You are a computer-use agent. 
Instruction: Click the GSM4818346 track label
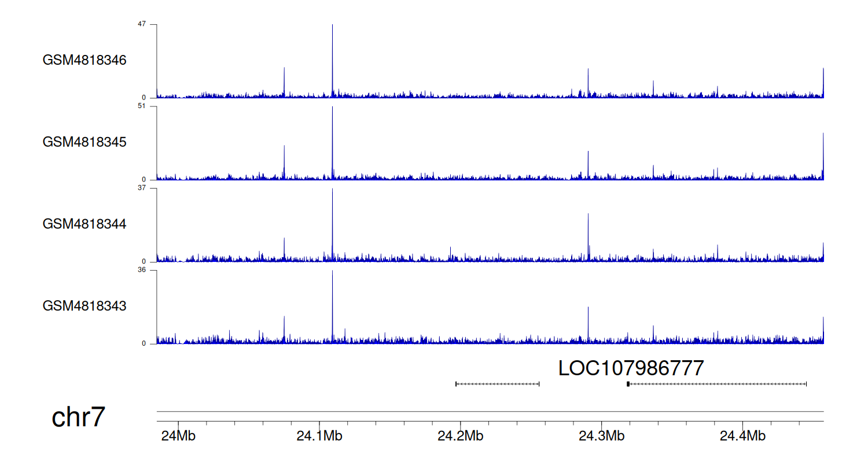(84, 60)
